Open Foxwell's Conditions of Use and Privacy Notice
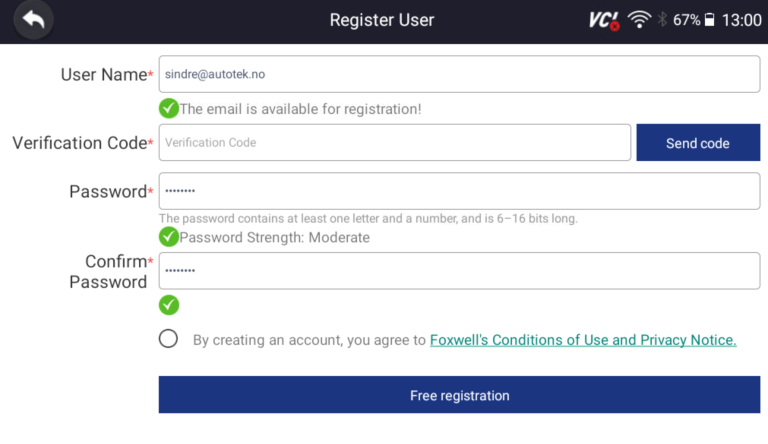Viewport: 768px width, 444px height. tap(583, 340)
